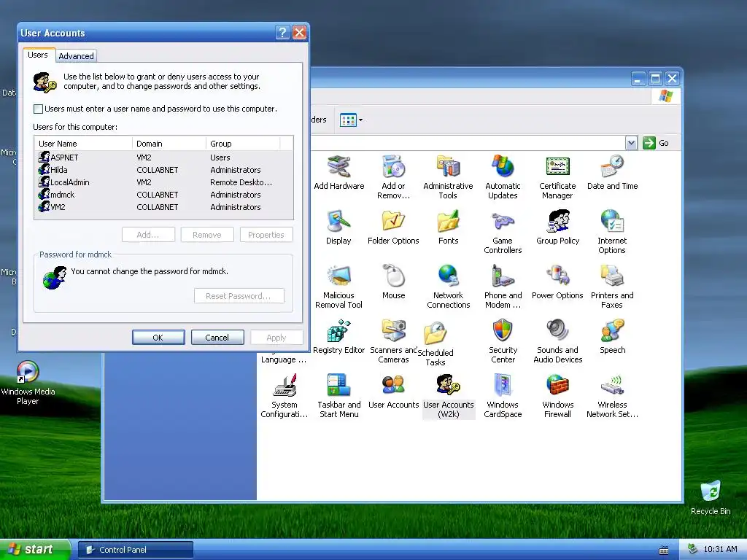
Task: Open Internet Options icon
Action: 612,231
